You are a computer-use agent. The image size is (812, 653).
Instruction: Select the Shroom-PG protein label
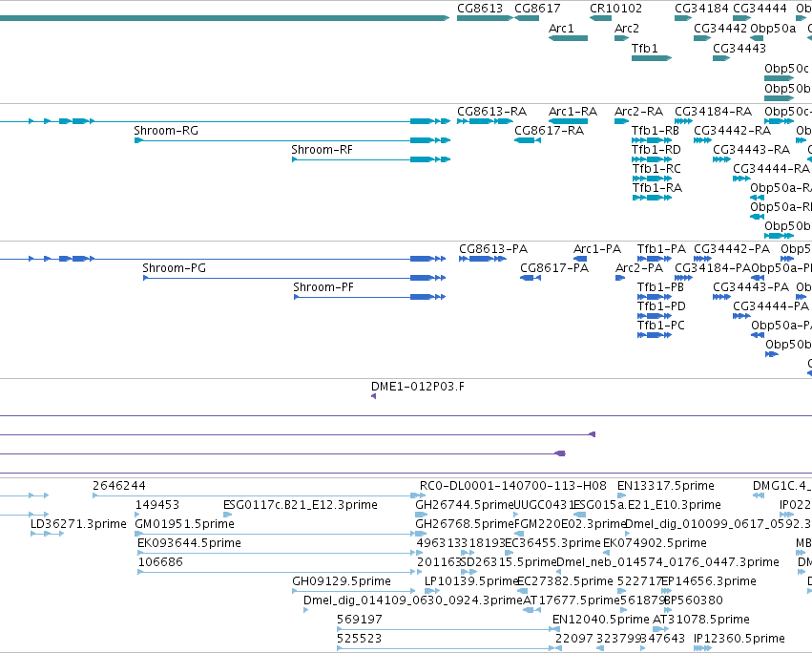[x=174, y=268]
